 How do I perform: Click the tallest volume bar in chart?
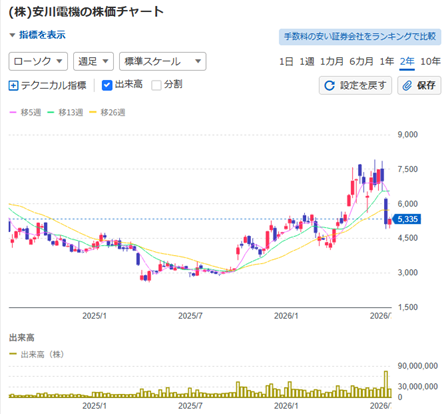[x=386, y=384]
